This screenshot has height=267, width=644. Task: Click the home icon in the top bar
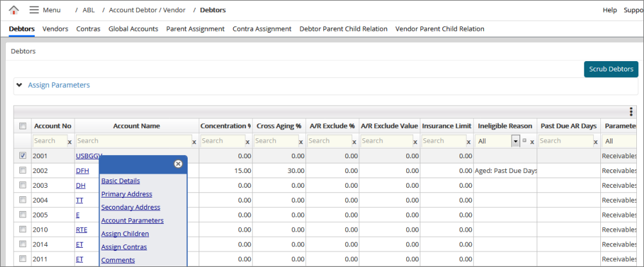(13, 10)
